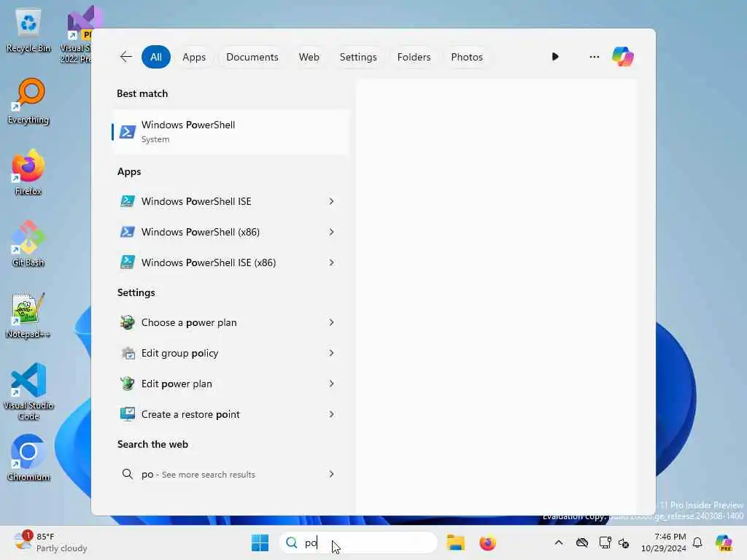Open the weather widget showing 85°F
The image size is (747, 560).
[50, 542]
